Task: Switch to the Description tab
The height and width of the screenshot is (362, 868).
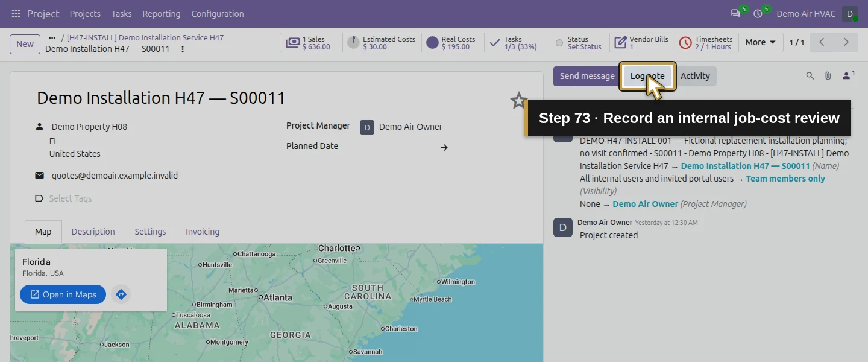Action: coord(93,232)
